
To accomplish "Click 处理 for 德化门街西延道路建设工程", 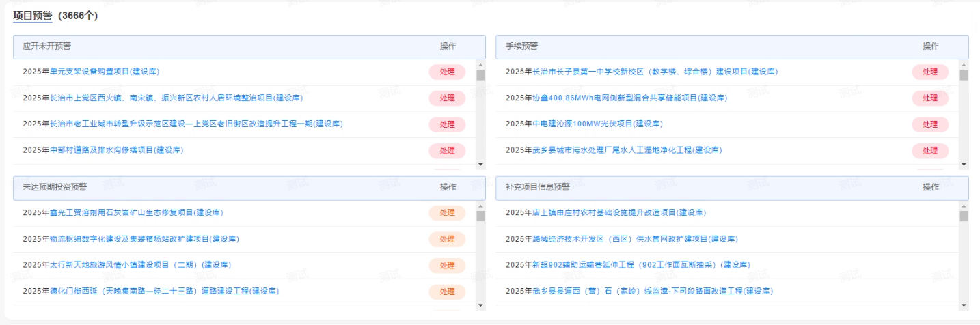I will [x=447, y=292].
